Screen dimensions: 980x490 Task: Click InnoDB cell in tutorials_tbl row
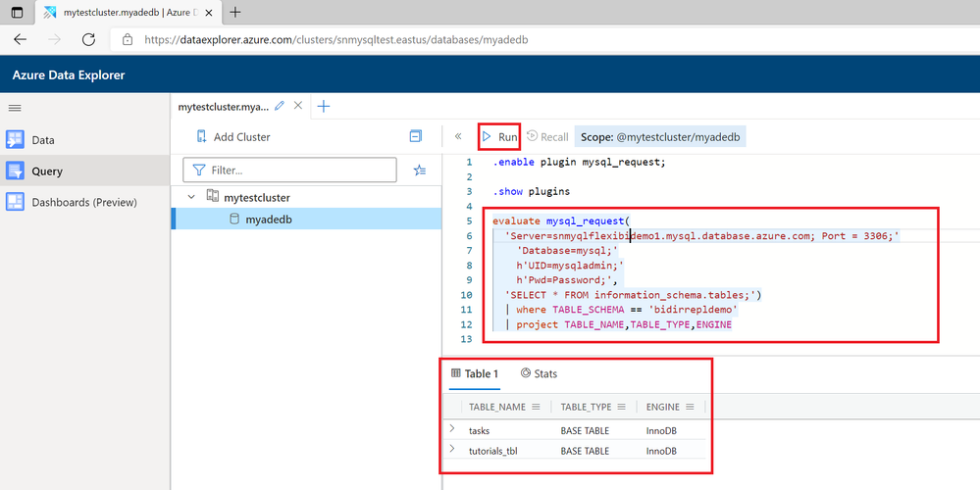tap(661, 451)
